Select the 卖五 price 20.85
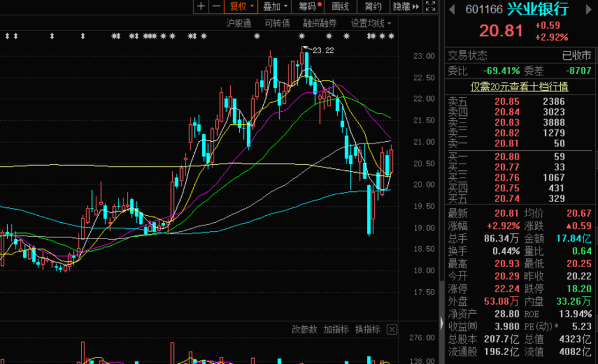The width and height of the screenshot is (598, 364). 507,102
